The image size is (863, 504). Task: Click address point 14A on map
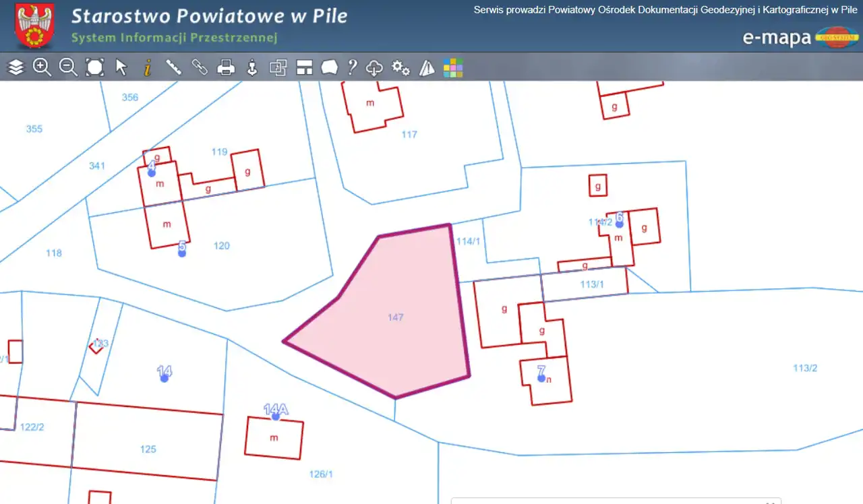276,416
